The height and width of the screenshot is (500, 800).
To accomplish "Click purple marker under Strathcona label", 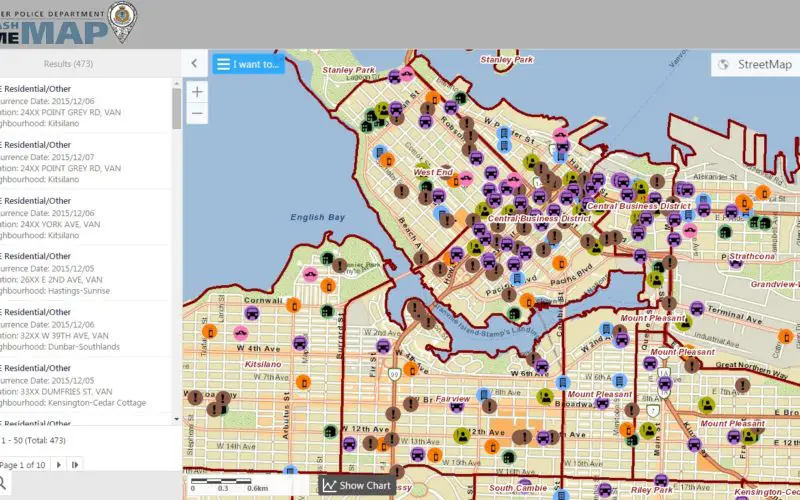I will [736, 263].
